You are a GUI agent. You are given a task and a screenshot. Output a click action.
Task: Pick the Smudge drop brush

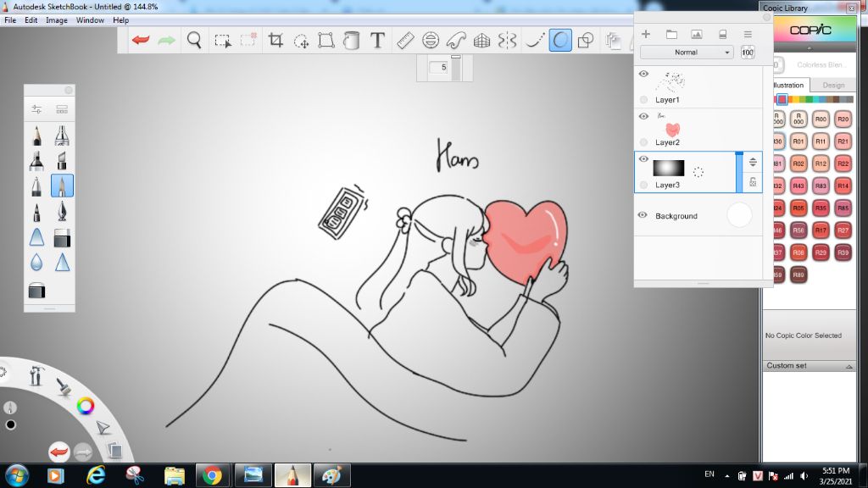36,262
